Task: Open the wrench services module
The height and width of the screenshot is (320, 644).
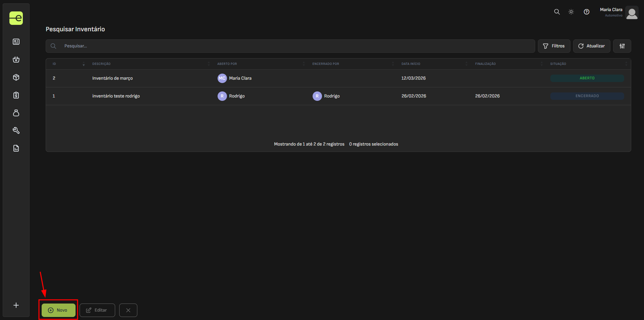Action: click(x=16, y=130)
